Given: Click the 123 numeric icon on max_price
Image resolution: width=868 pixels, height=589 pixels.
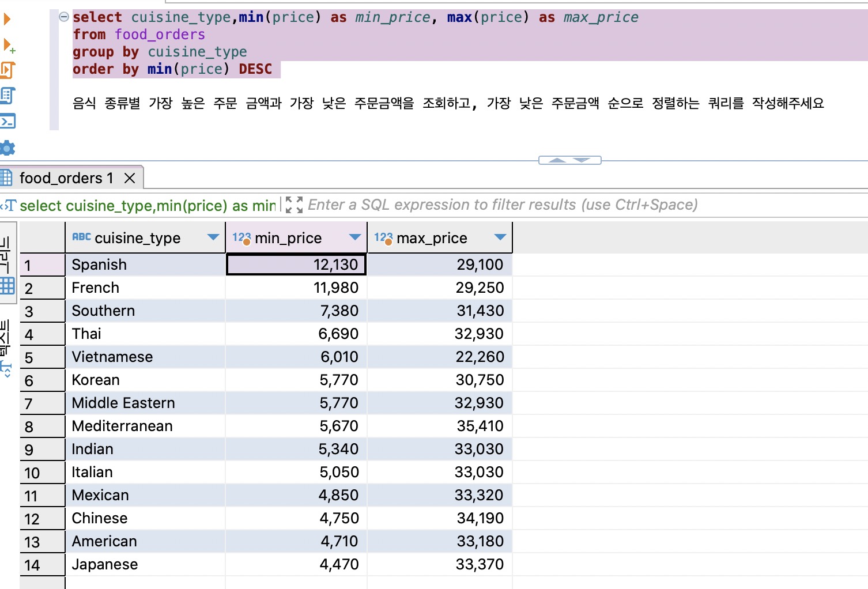Looking at the screenshot, I should [383, 237].
